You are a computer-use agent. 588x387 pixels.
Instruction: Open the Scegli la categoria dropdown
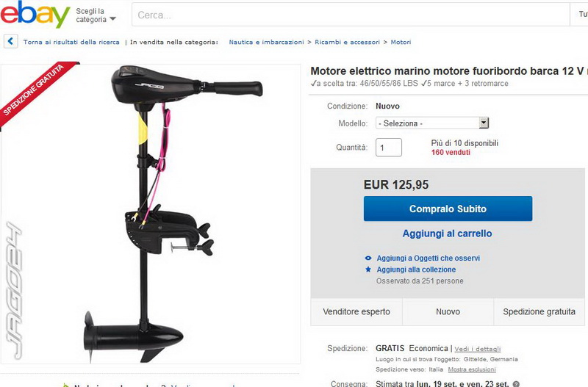tap(96, 15)
